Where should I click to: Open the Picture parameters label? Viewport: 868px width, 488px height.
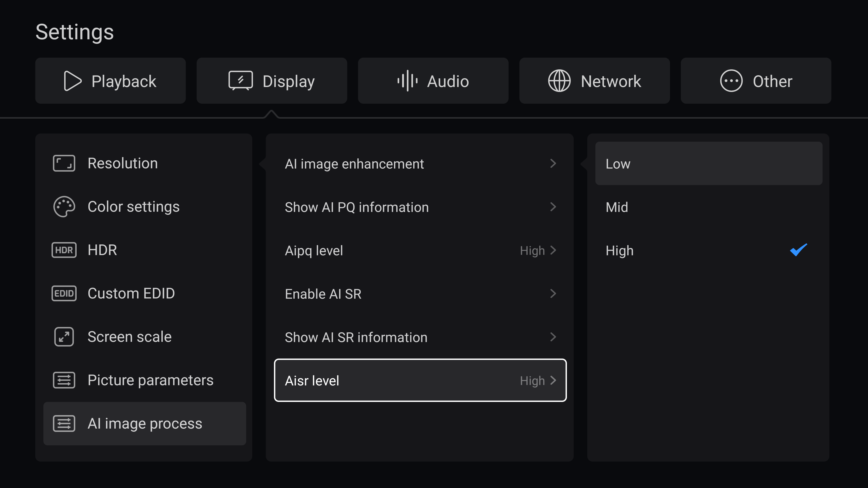(151, 380)
